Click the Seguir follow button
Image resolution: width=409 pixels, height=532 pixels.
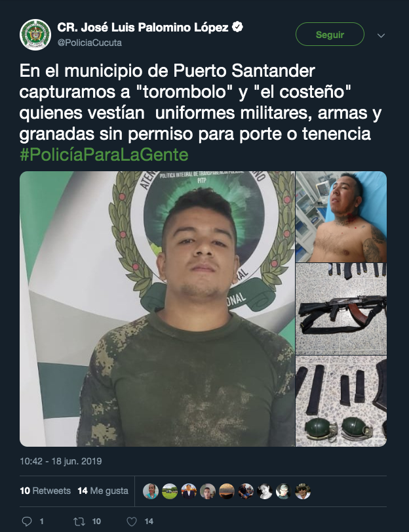(x=330, y=34)
